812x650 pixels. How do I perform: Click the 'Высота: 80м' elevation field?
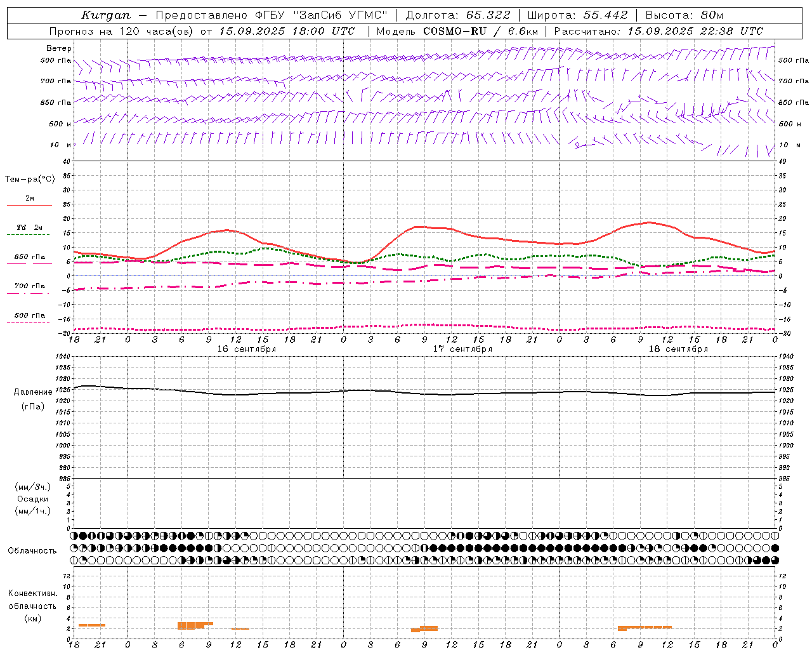click(684, 15)
